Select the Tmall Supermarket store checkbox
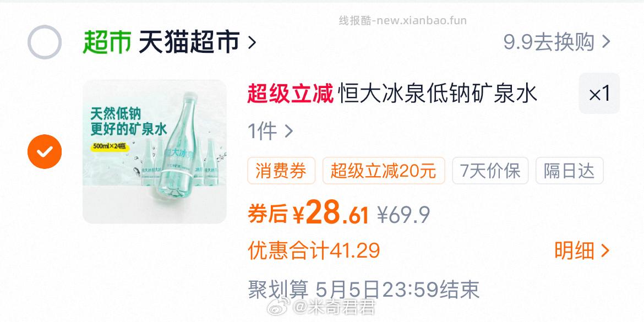 click(45, 42)
